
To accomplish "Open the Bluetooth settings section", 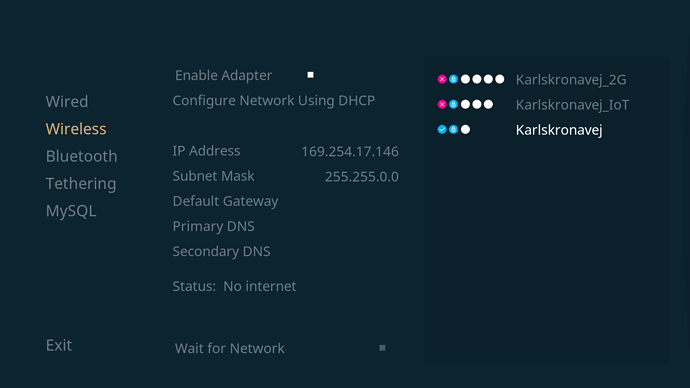I will click(81, 156).
